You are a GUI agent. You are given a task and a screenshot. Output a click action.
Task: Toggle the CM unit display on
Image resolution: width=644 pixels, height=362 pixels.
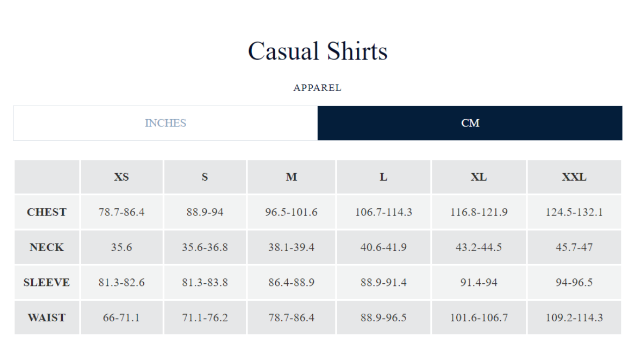tap(470, 123)
